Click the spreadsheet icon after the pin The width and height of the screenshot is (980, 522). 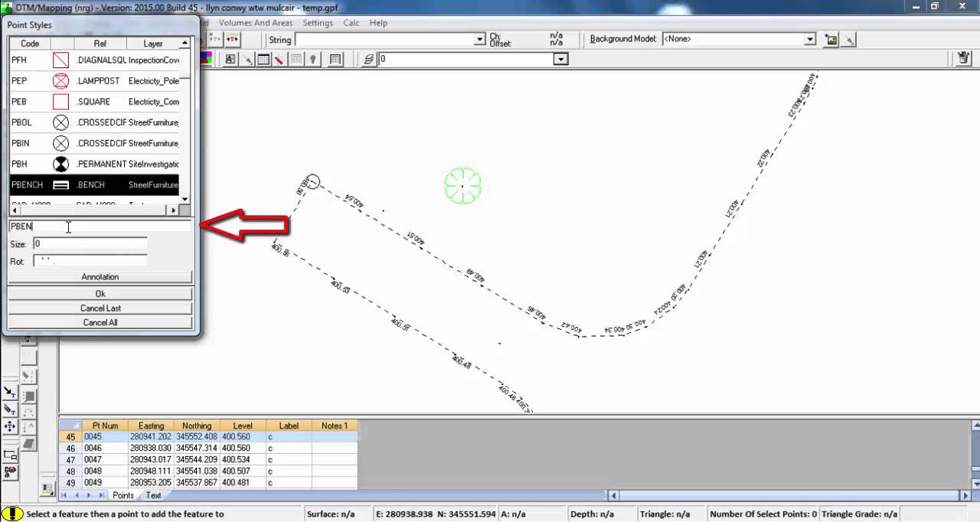coord(335,59)
